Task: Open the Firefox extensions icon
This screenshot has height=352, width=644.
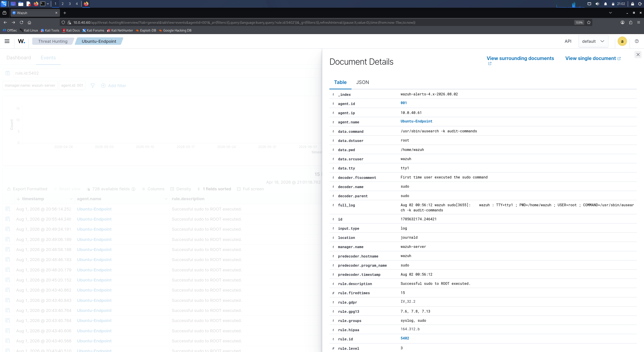Action: 631,23
